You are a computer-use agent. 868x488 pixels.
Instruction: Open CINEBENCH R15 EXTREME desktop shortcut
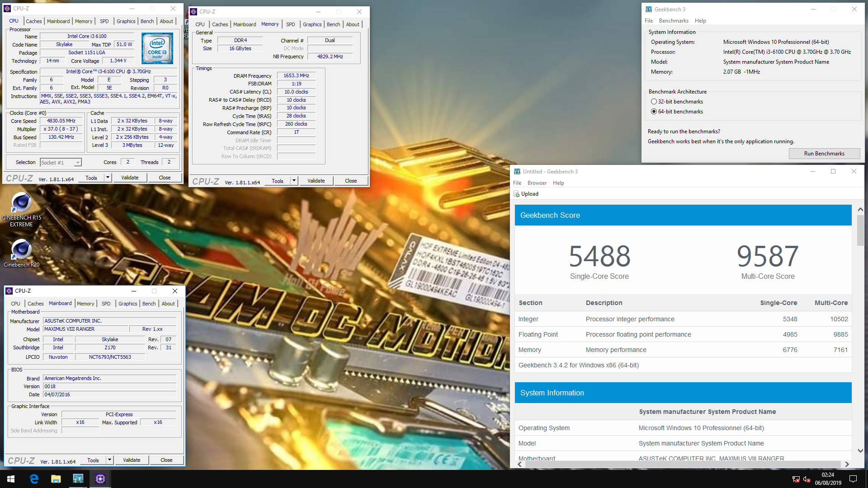click(x=21, y=209)
